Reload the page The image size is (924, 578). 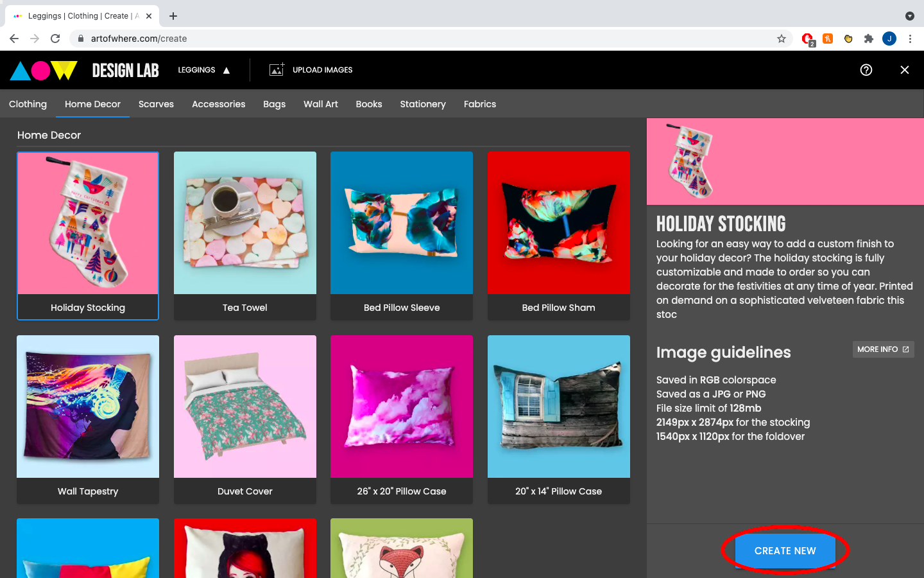(55, 39)
